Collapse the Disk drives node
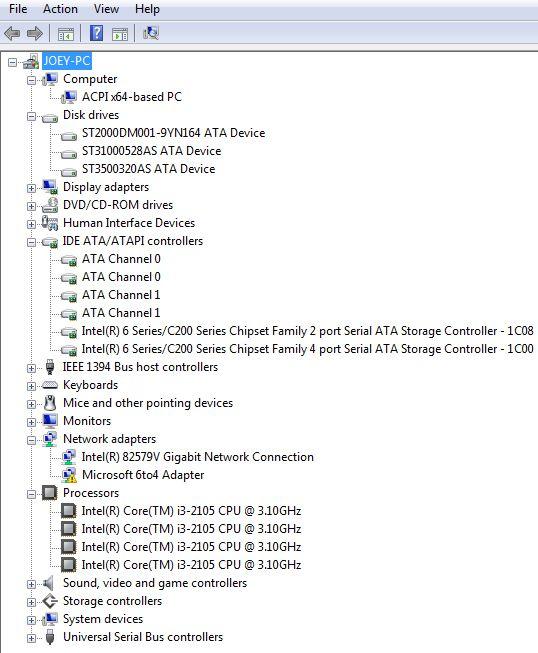Screen dimensions: 538x653 pyautogui.click(x=31, y=116)
